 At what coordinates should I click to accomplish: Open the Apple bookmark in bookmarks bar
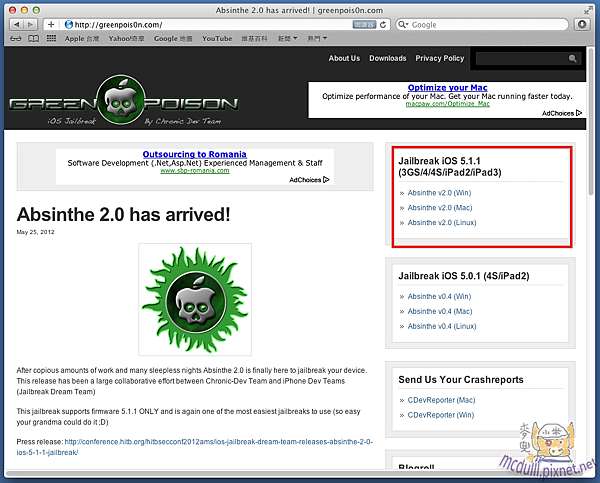(82, 39)
